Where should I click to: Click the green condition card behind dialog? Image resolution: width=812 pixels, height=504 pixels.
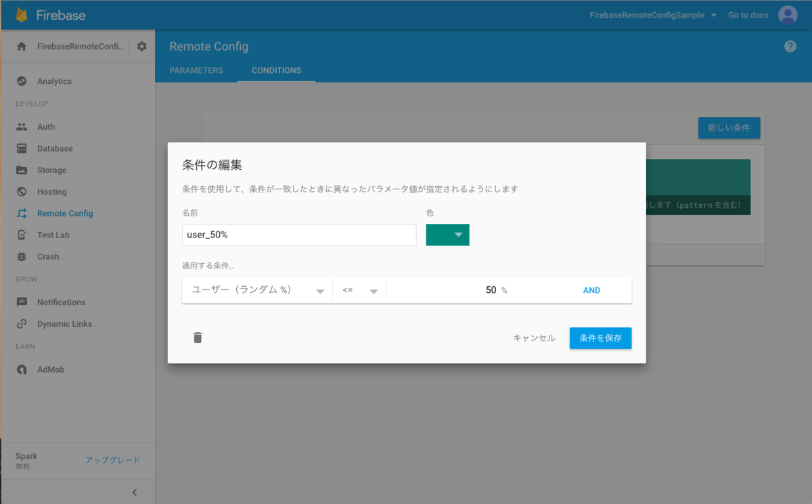(698, 187)
